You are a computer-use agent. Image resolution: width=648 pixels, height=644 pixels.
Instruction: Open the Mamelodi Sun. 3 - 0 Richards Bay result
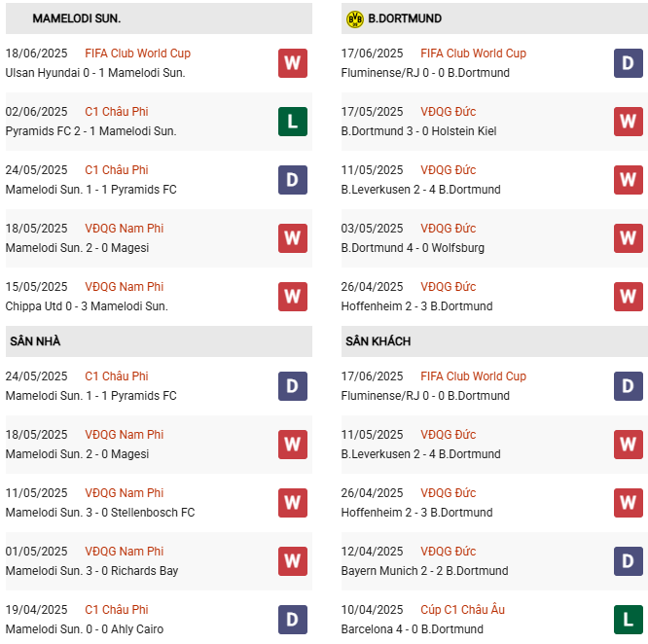(x=91, y=571)
